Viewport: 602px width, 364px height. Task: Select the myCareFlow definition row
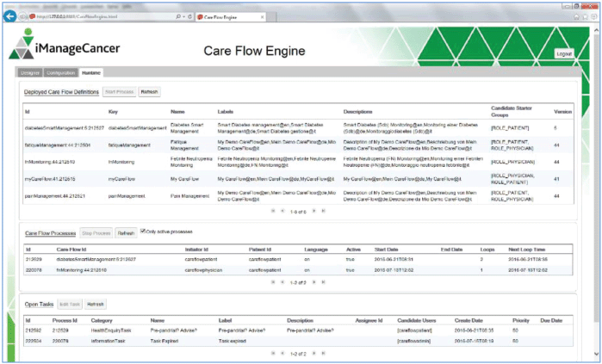(298, 179)
